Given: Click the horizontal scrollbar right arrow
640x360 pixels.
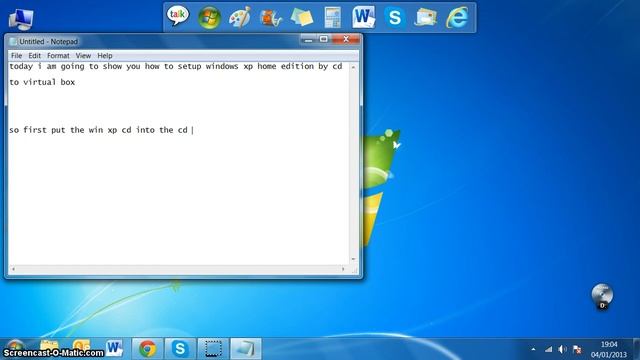Looking at the screenshot, I should pos(343,269).
